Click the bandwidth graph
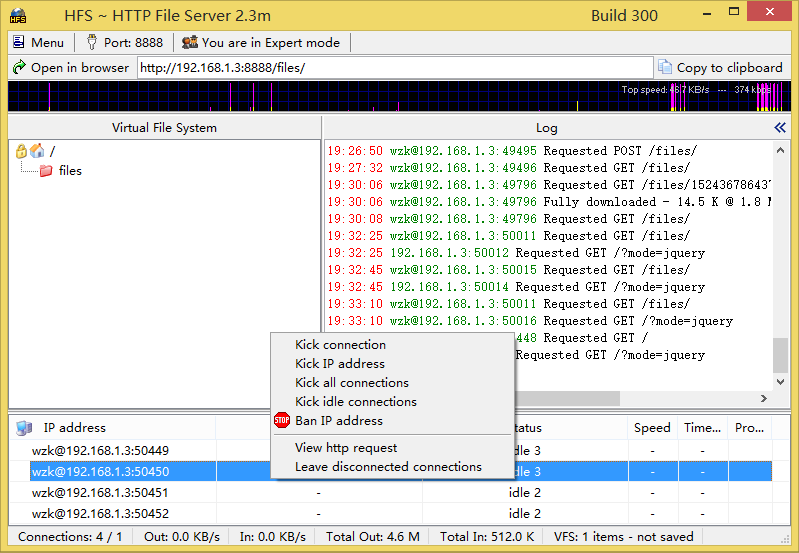Screen dimensions: 799x553 point(400,96)
